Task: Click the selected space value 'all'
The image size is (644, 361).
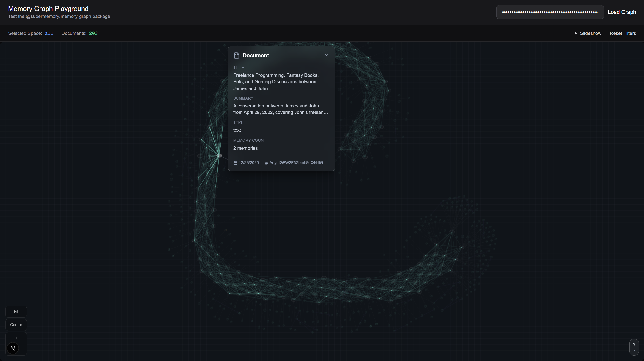Action: 49,33
